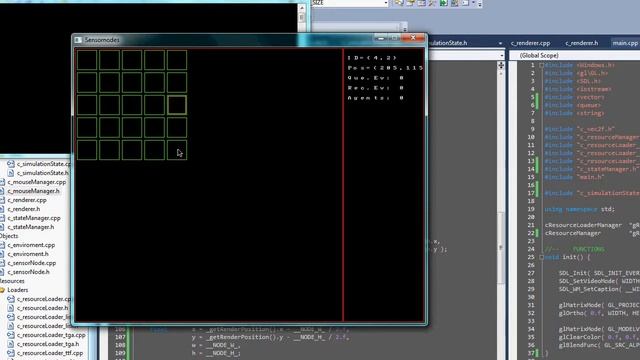
Task: Click the c_resourceLoader.h file icon
Action: (x=11, y=308)
